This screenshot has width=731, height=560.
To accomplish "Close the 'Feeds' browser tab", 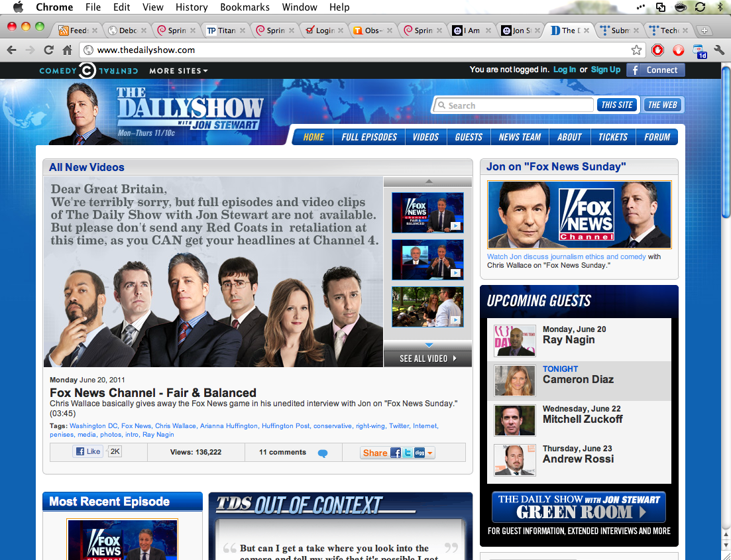I will tap(95, 30).
